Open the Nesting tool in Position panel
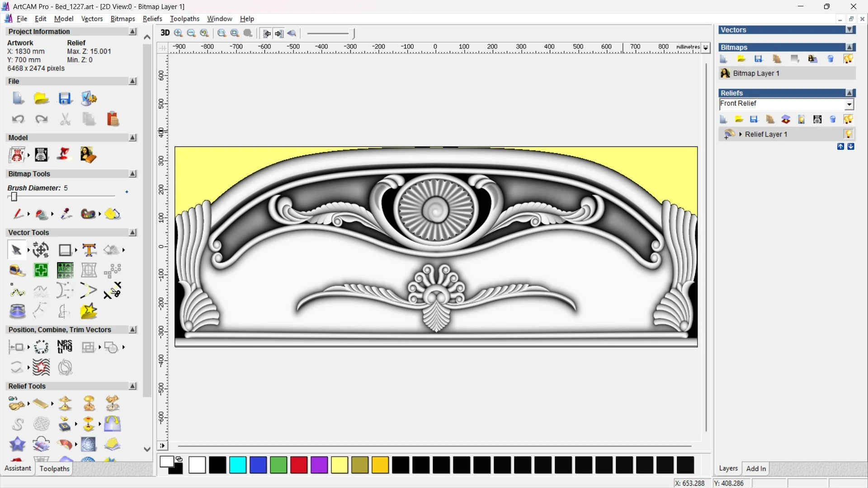 pyautogui.click(x=65, y=347)
